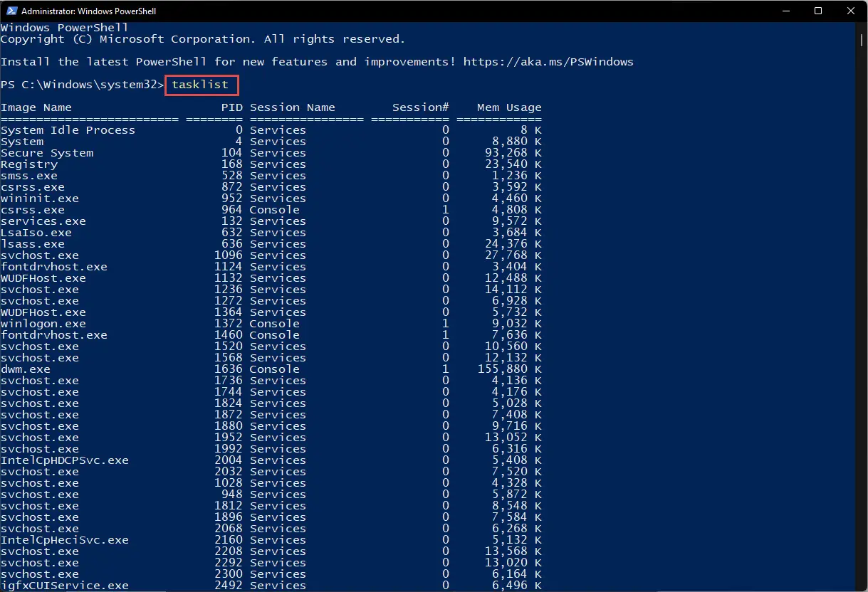Select the 'System Idle Process' entry
The height and width of the screenshot is (592, 868).
(68, 130)
